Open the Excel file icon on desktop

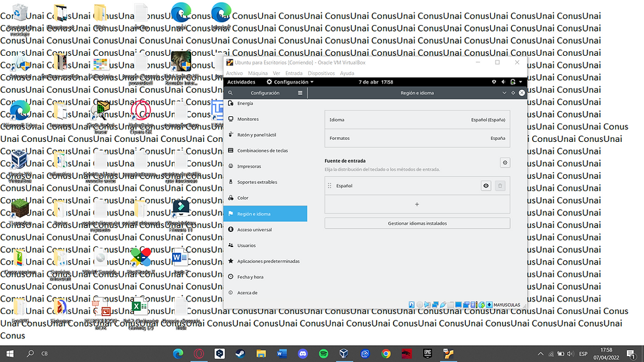(140, 308)
